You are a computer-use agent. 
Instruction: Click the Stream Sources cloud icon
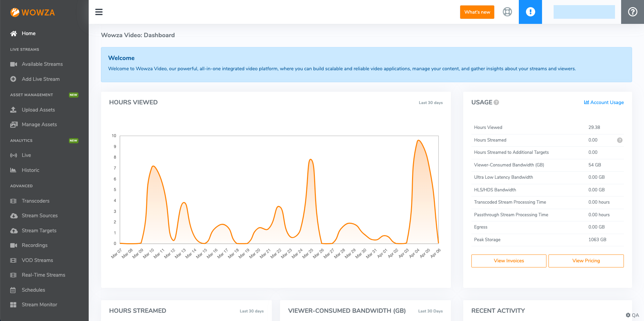click(x=14, y=216)
